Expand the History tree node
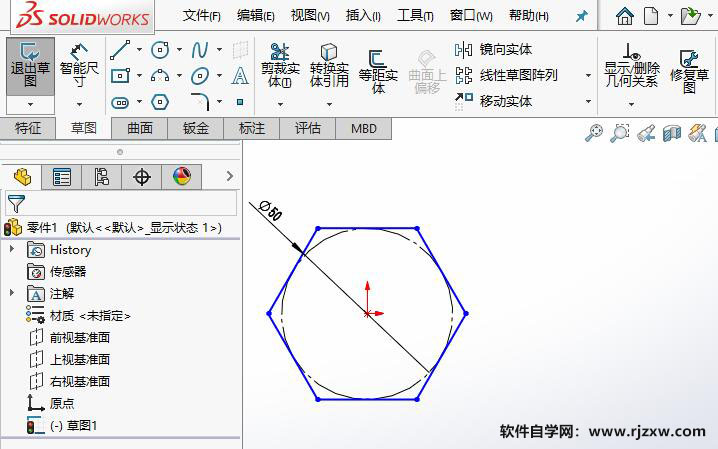Screen dimensions: 718x449 (12, 249)
